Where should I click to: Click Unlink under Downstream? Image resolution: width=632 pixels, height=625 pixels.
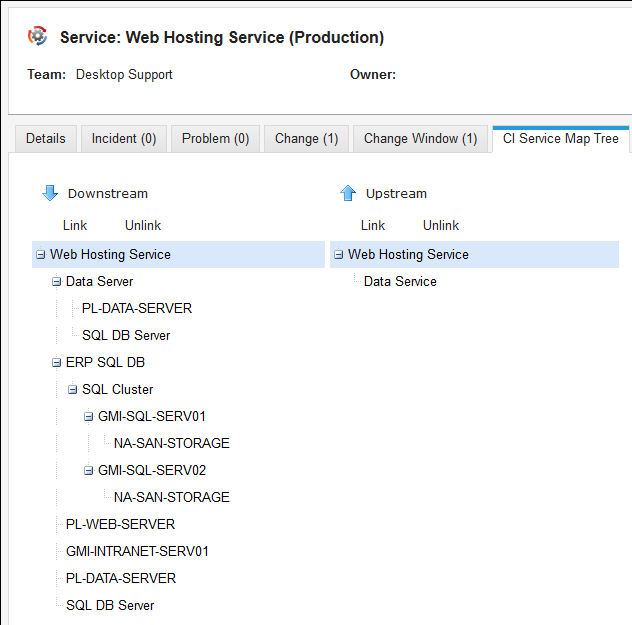[143, 225]
